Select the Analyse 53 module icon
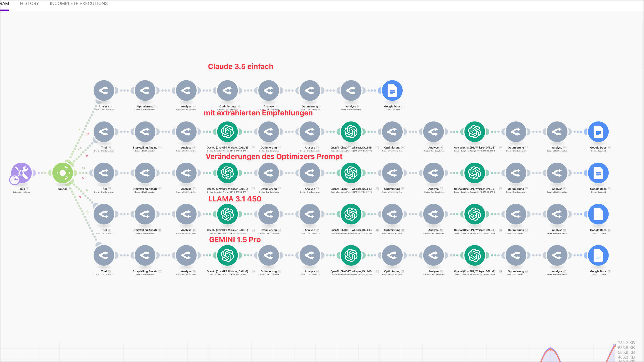 [557, 214]
